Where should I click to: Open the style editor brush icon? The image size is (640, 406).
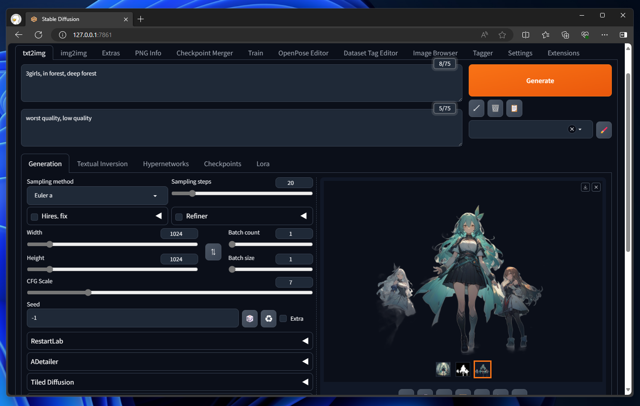tap(604, 130)
